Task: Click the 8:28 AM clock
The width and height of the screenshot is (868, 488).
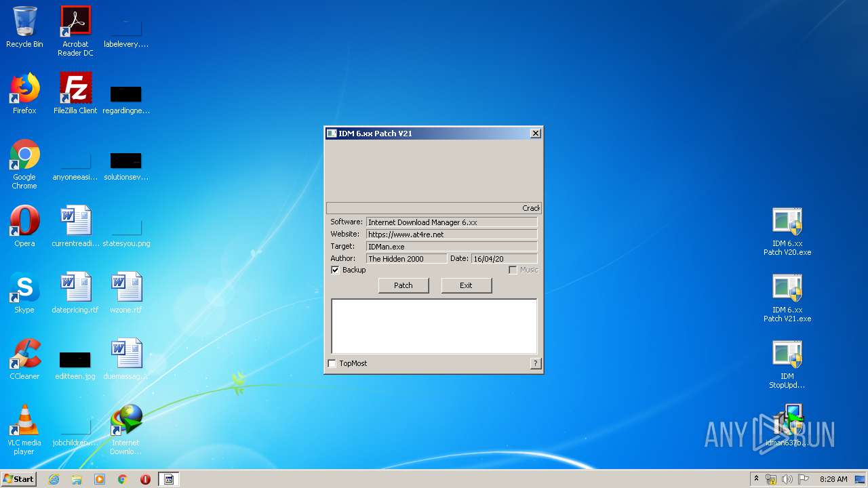Action: coord(833,479)
